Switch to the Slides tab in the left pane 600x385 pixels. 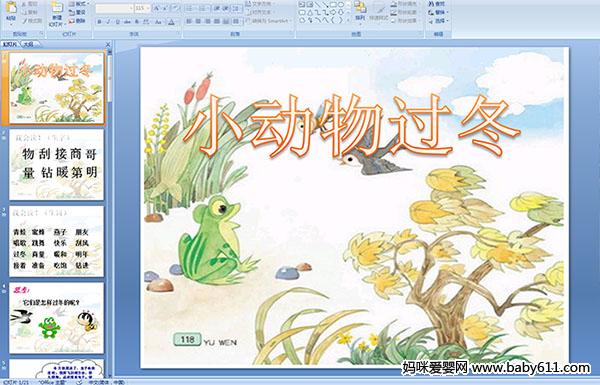[x=10, y=44]
